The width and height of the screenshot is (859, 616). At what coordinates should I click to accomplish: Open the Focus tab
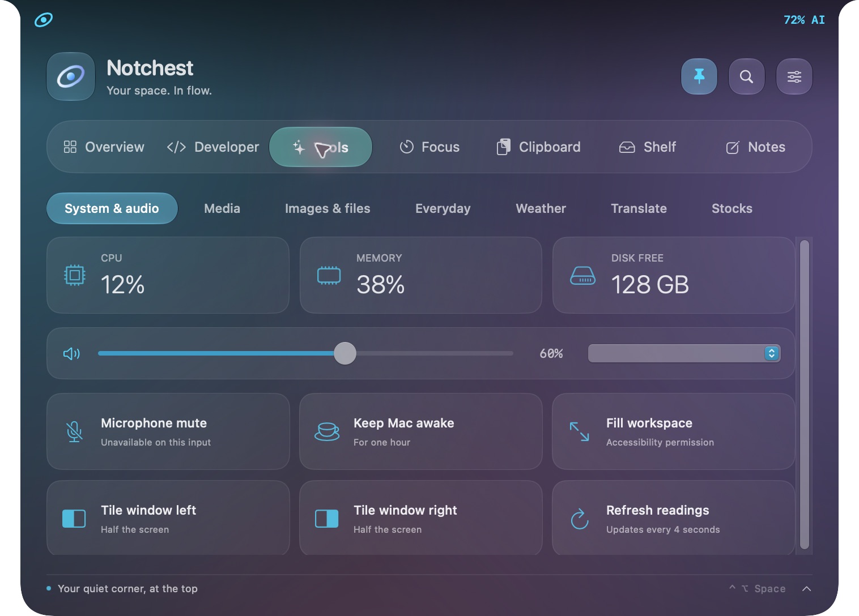tap(429, 147)
